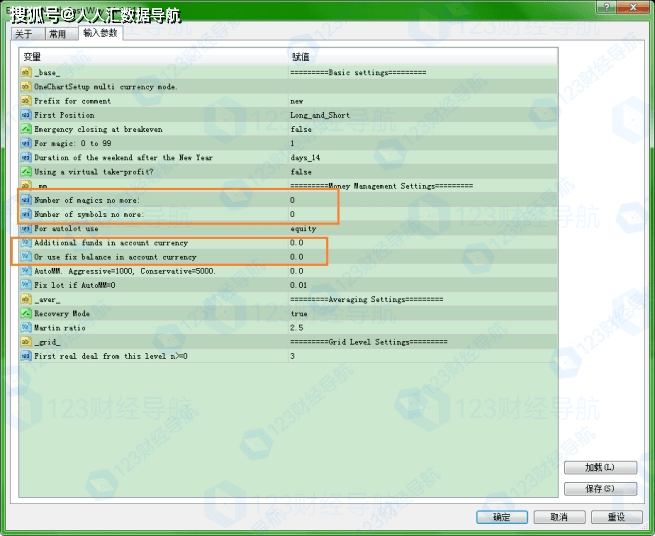The width and height of the screenshot is (655, 536).
Task: Select the 'Money Management Settings' value text
Action: click(x=381, y=186)
